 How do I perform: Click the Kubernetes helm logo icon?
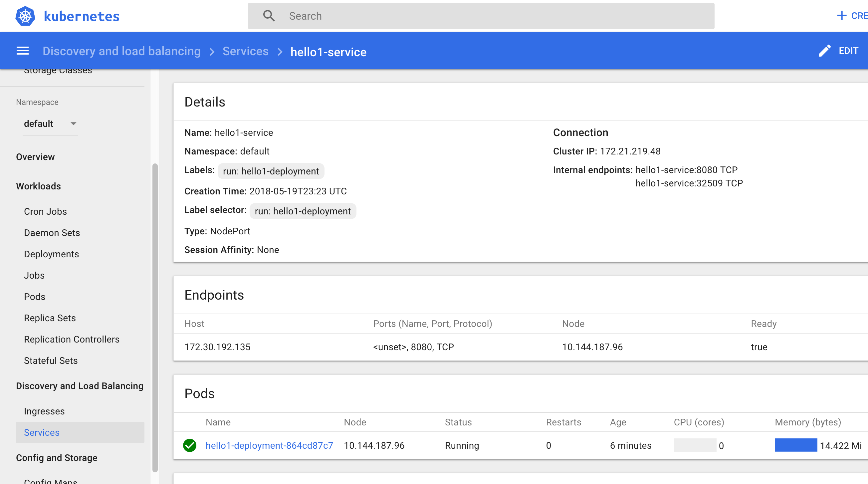tap(25, 16)
